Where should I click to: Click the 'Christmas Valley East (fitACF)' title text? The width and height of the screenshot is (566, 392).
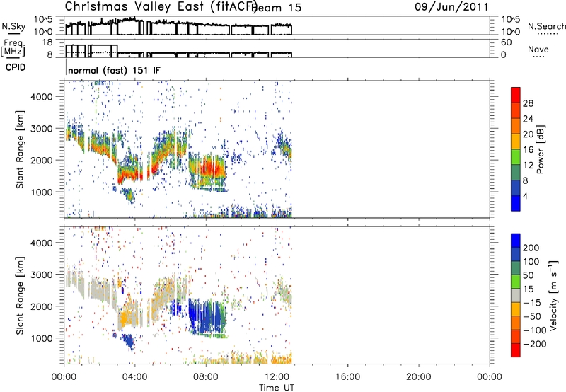coord(161,7)
